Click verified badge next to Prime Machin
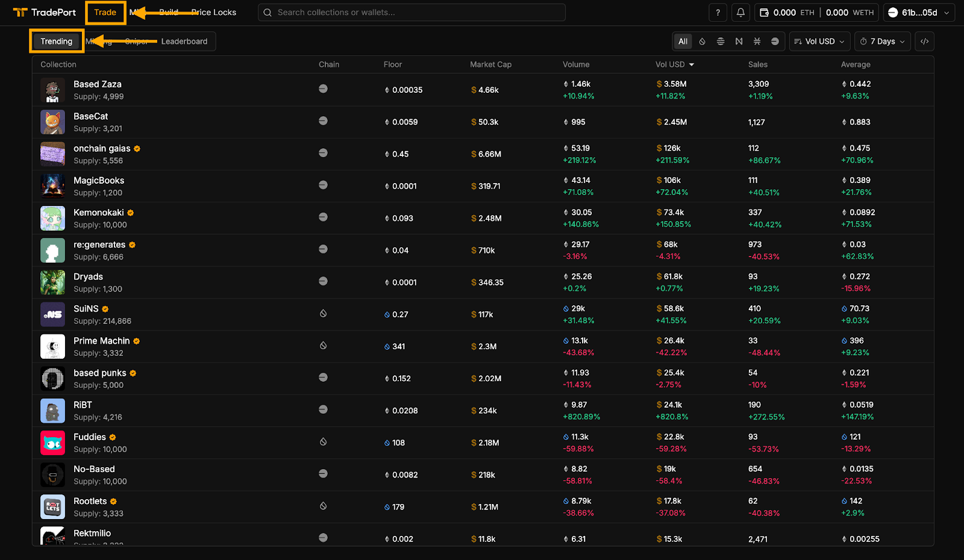 pos(136,341)
